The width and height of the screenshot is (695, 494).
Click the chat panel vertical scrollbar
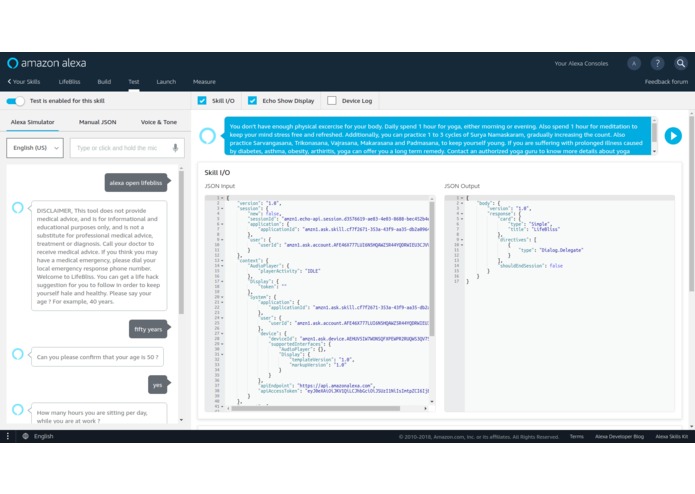(181, 242)
